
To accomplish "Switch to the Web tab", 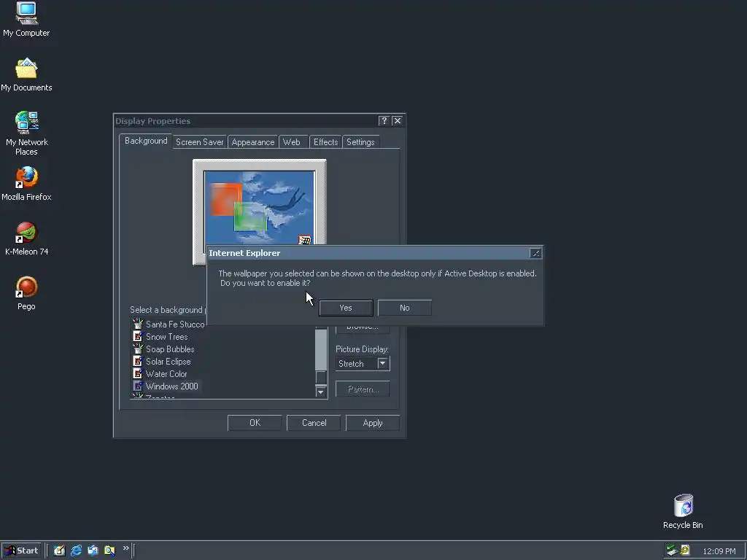I will coord(292,142).
